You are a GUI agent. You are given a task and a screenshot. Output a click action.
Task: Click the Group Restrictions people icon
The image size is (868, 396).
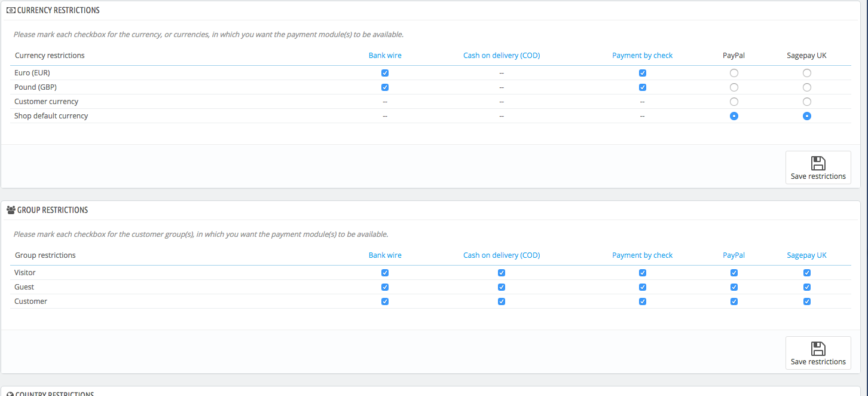(11, 211)
